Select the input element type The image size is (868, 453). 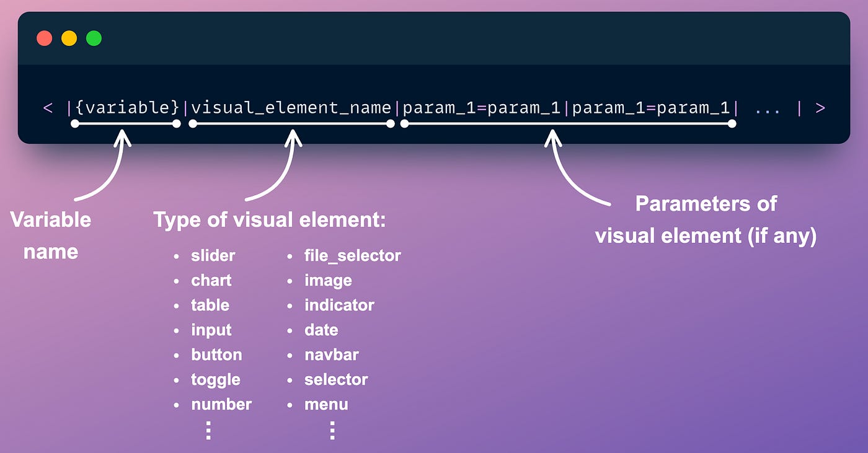click(211, 330)
